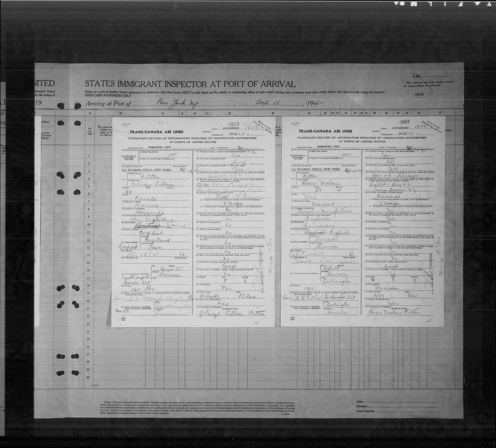Click the 'List' label at top right
The height and width of the screenshot is (448, 496).
point(416,76)
